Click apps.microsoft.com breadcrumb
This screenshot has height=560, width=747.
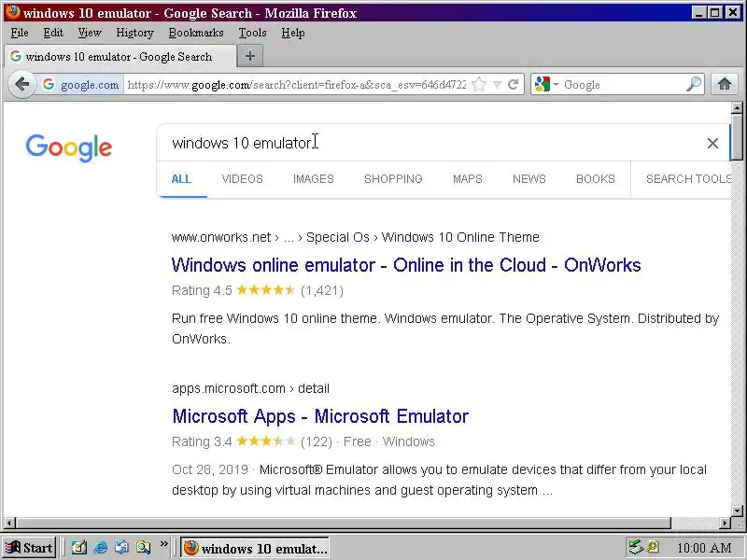[x=229, y=388]
